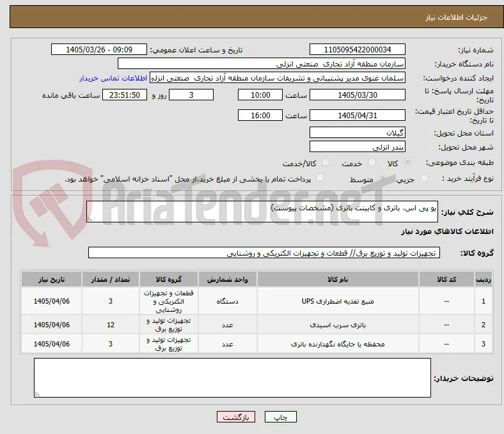This screenshot has width=504, height=434.
Task: Click the general description text area
Action: [262, 212]
